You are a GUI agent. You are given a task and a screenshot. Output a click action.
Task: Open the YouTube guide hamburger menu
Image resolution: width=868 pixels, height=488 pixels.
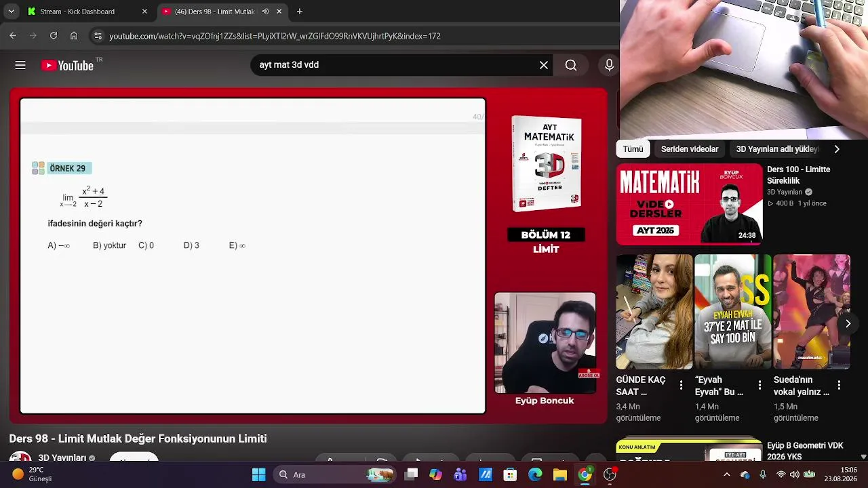[x=20, y=65]
